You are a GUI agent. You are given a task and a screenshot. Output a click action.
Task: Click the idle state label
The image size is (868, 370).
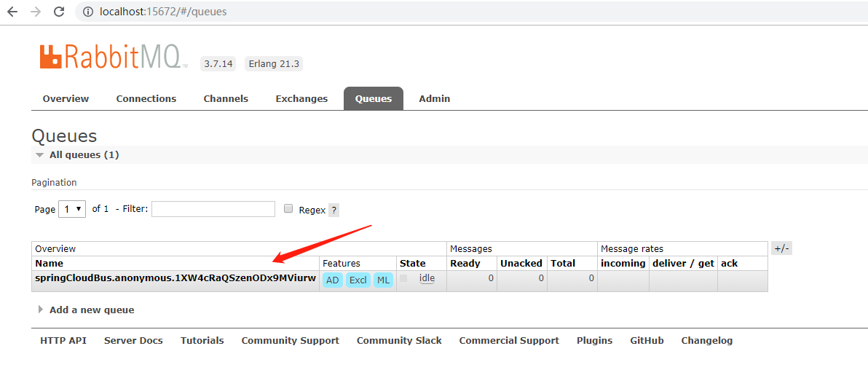pyautogui.click(x=427, y=278)
